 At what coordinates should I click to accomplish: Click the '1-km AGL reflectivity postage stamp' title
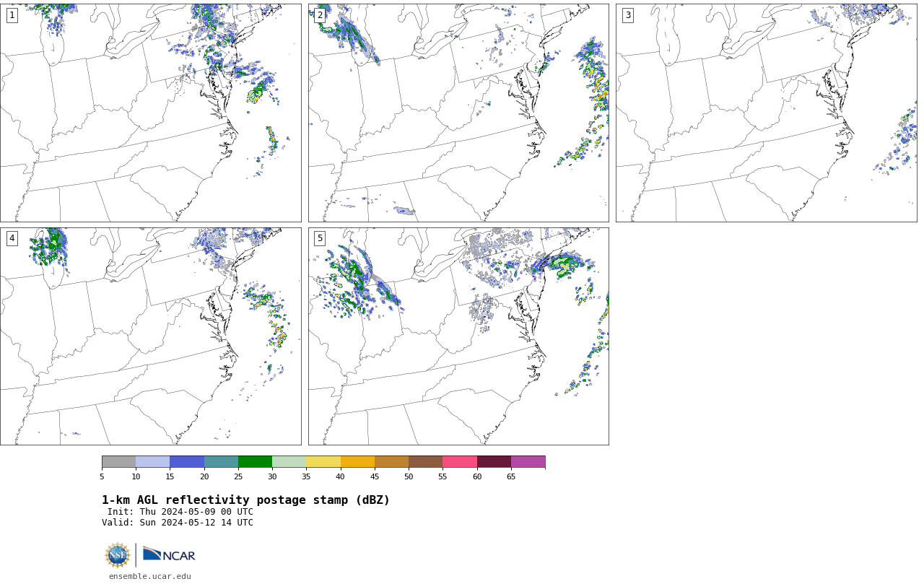click(245, 500)
